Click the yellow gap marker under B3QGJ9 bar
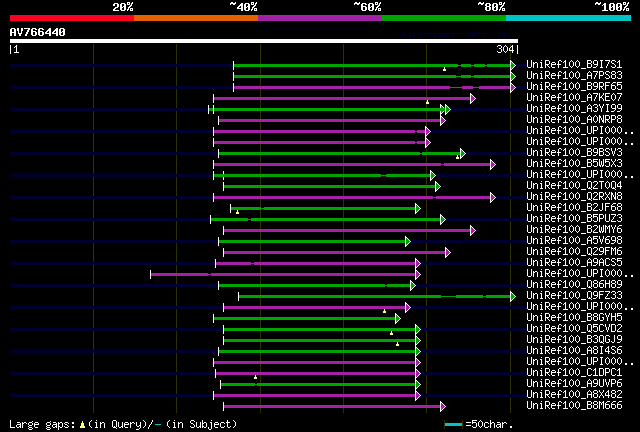This screenshot has width=640, height=432. click(398, 344)
